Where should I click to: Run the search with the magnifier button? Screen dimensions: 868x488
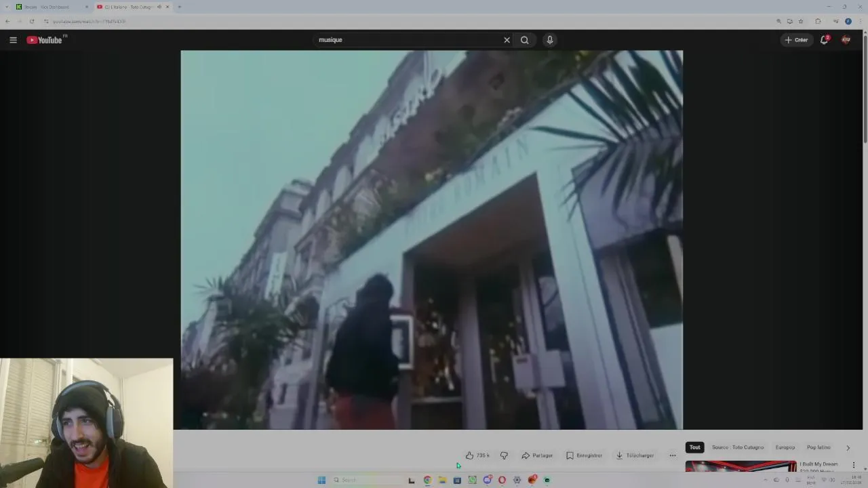tap(525, 40)
